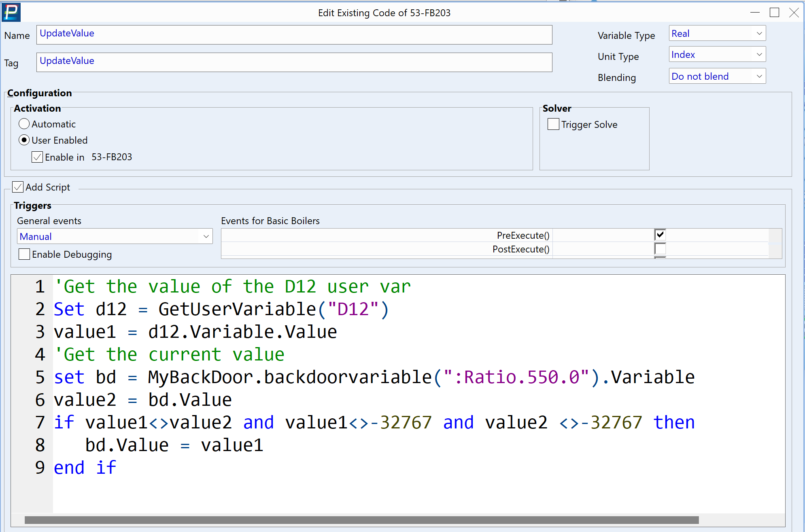Uncheck Enable in 53-FB203 checkbox
Screen dimensions: 805x532
pyautogui.click(x=37, y=157)
